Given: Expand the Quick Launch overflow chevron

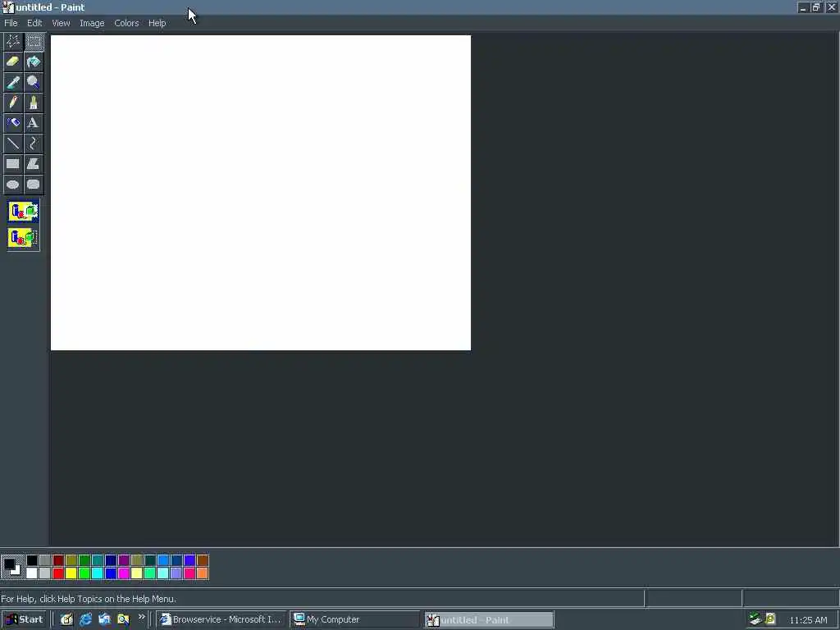Looking at the screenshot, I should coord(141,617).
